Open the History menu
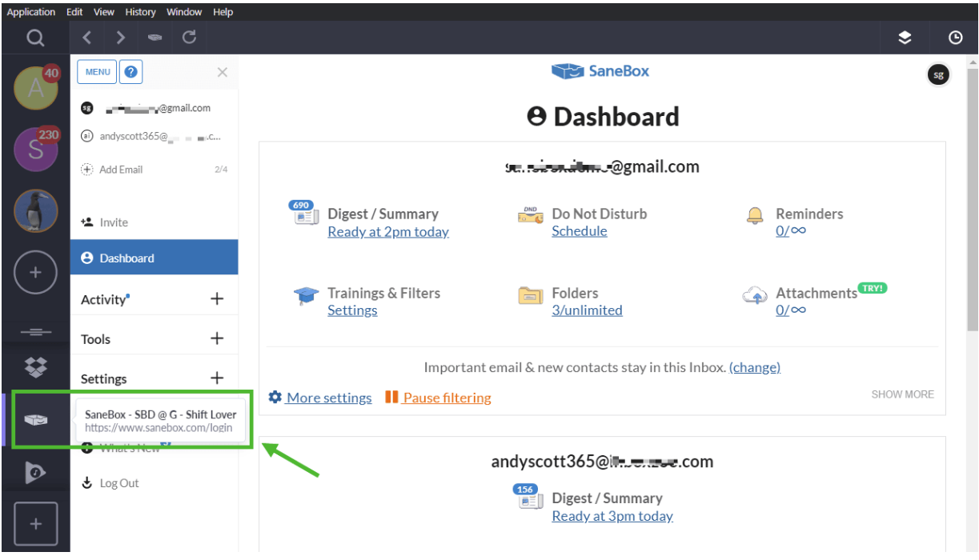This screenshot has height=560, width=979. pyautogui.click(x=141, y=12)
